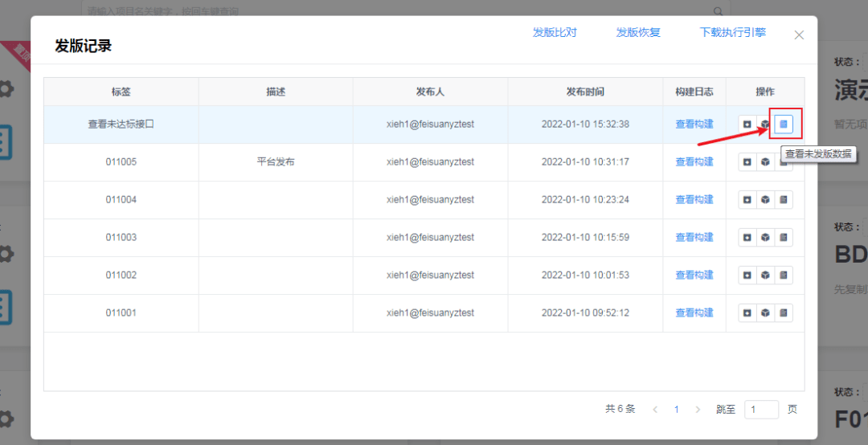The image size is (868, 445).
Task: Click the 发版记录 dialog title
Action: point(83,46)
